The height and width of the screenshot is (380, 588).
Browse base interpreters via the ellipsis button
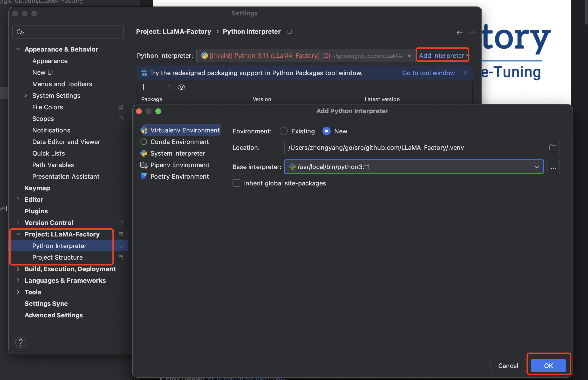pos(553,167)
